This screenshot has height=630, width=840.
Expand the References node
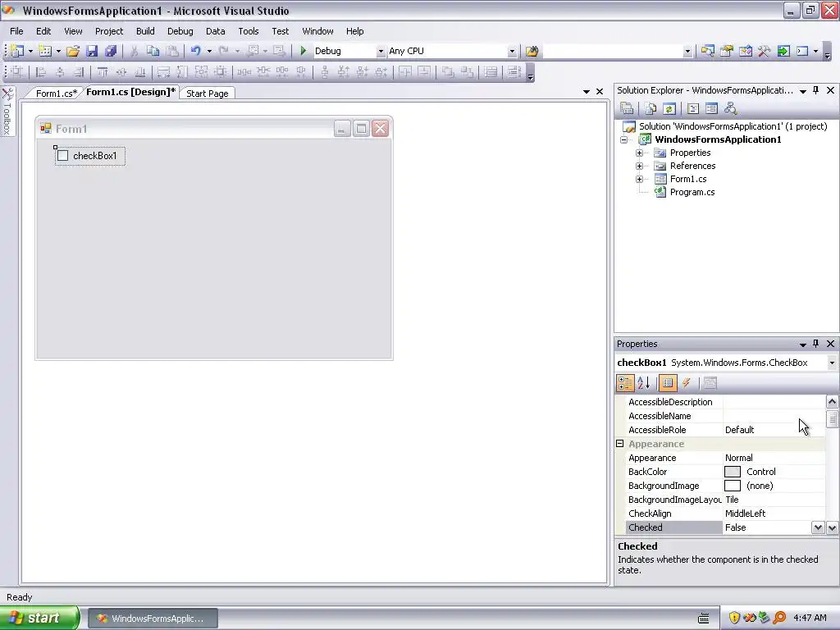(x=639, y=166)
